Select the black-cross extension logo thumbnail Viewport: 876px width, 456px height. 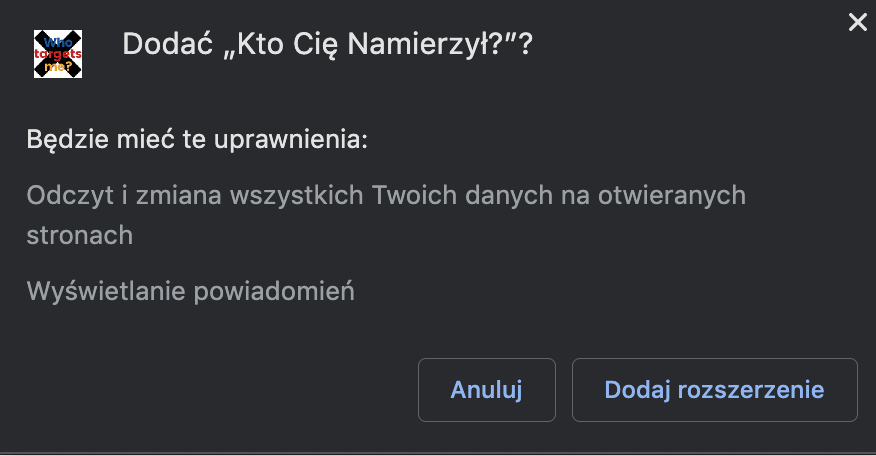click(x=58, y=54)
